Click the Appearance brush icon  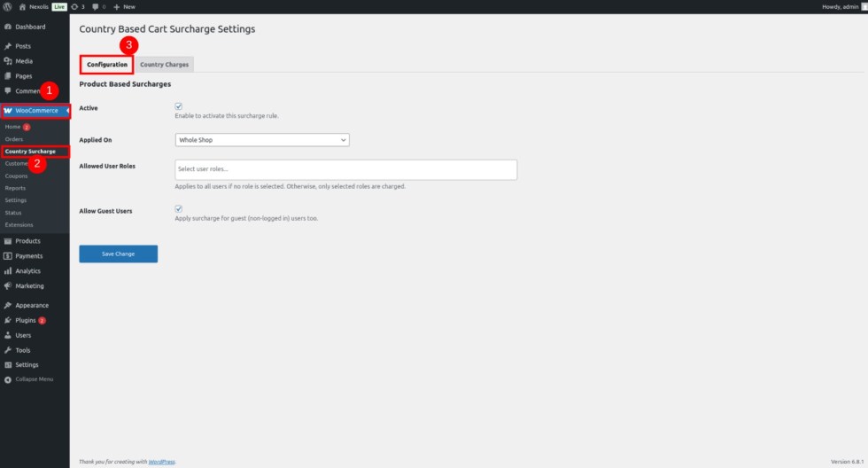click(x=8, y=306)
